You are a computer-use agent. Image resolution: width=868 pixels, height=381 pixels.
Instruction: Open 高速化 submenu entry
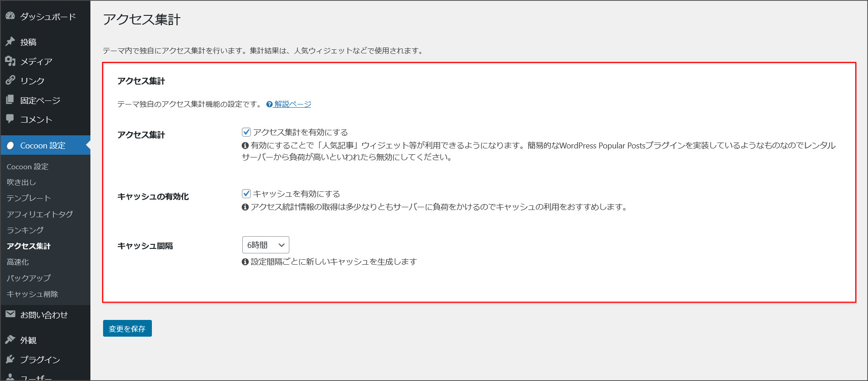tap(18, 262)
